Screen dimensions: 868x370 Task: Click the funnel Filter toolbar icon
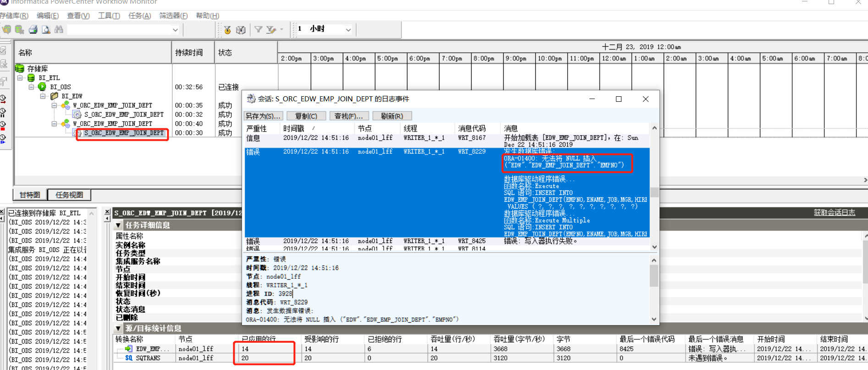click(x=258, y=29)
